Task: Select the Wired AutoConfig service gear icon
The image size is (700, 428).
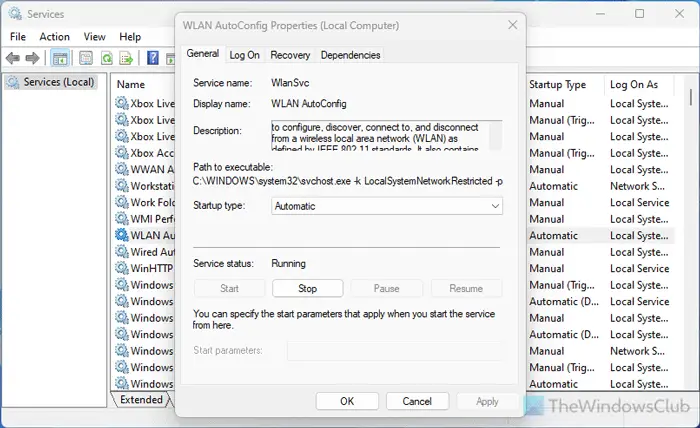Action: click(121, 251)
